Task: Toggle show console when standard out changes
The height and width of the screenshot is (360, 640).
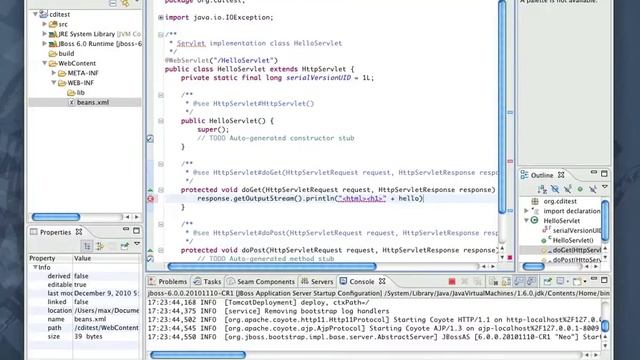Action: (x=519, y=281)
